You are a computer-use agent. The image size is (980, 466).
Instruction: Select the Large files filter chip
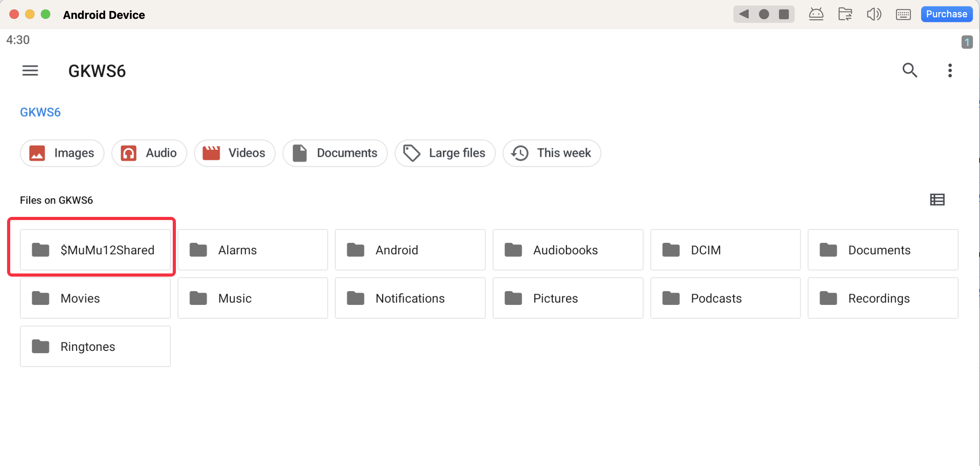tap(445, 153)
